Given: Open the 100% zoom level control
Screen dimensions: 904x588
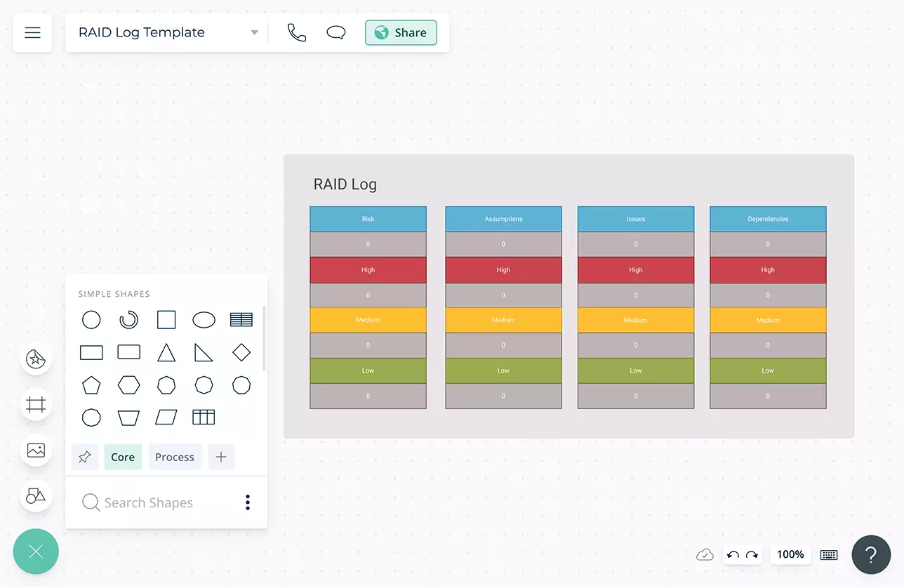Looking at the screenshot, I should pos(790,554).
